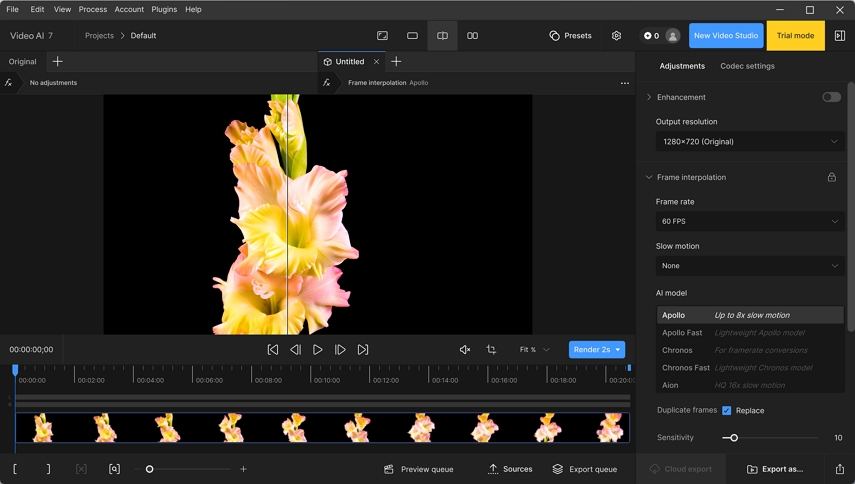
Task: Switch to the Adjustments tab
Action: click(x=682, y=66)
